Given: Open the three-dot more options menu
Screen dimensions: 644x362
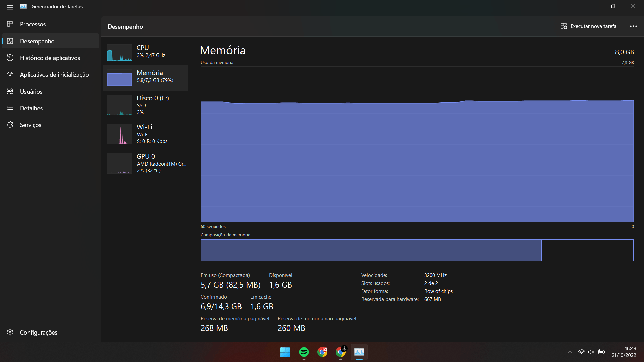Looking at the screenshot, I should point(633,26).
